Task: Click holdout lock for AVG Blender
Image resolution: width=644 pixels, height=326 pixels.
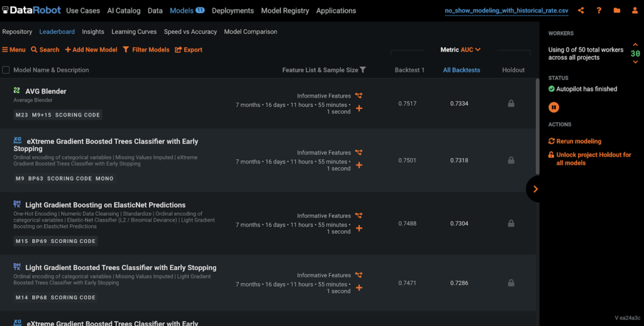Action: pyautogui.click(x=511, y=104)
